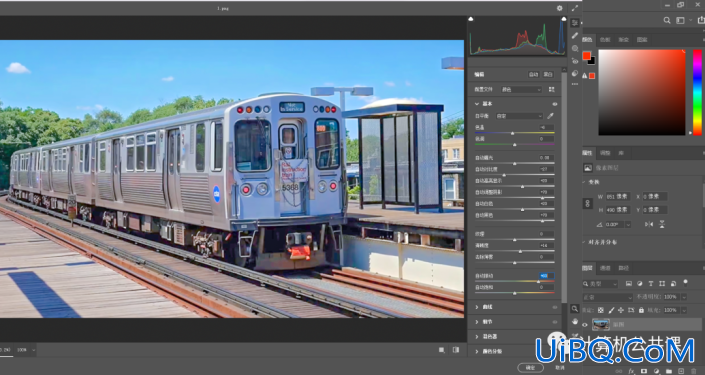Lock image pixels brush icon

[x=611, y=310]
